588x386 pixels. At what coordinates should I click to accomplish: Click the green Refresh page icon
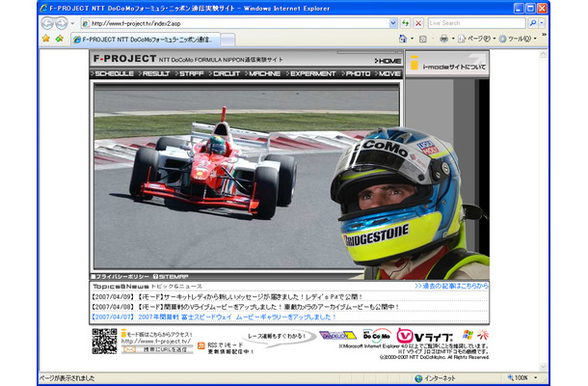pyautogui.click(x=406, y=23)
